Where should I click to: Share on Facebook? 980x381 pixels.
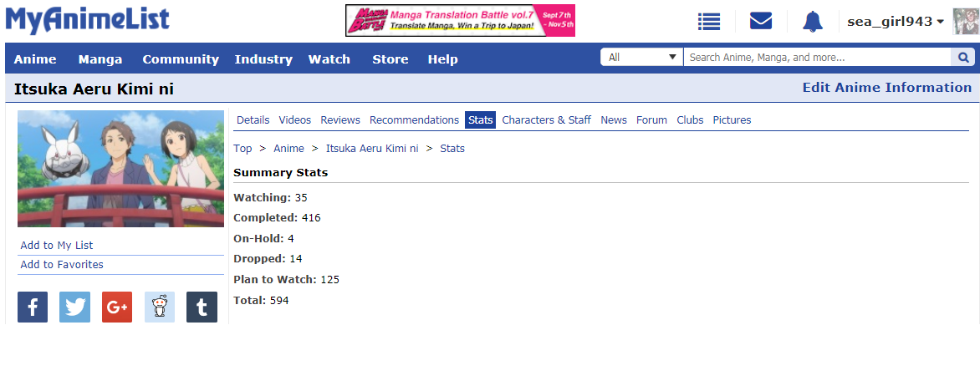pos(33,307)
